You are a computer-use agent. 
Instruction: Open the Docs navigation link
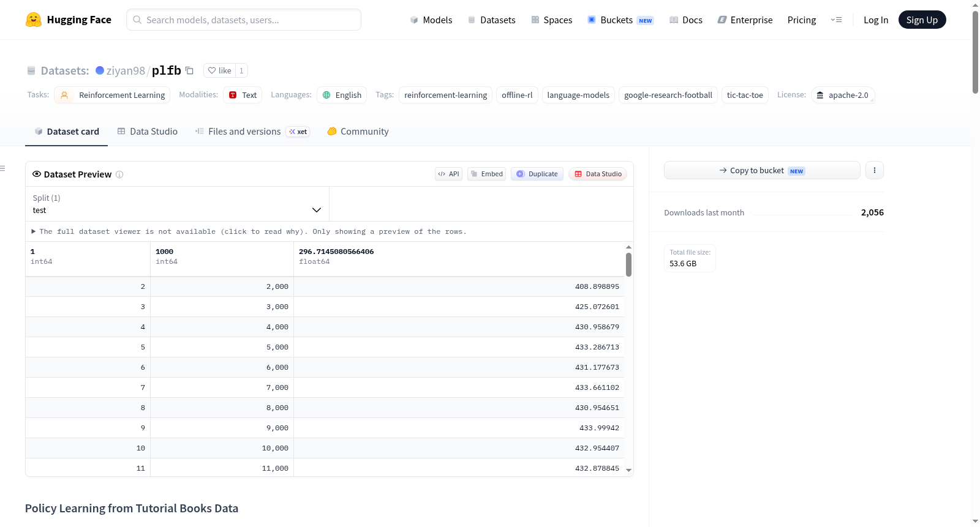tap(685, 20)
